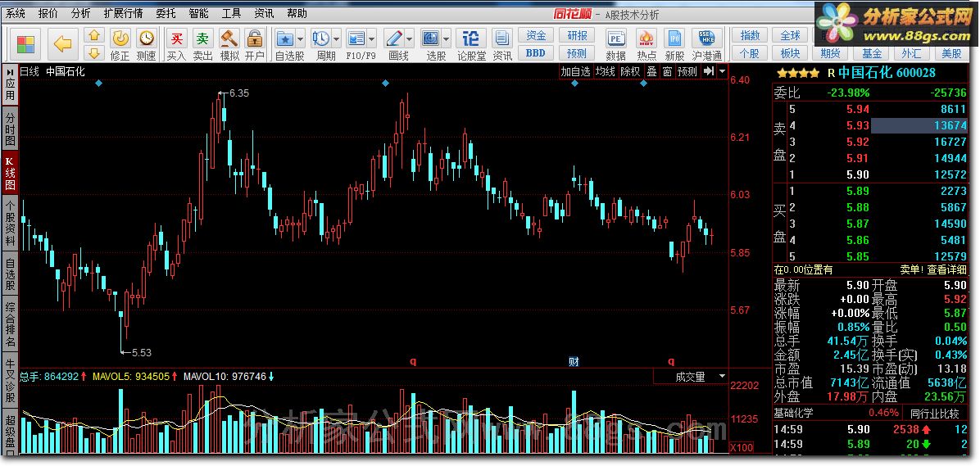The width and height of the screenshot is (980, 466).
Task: Toggle the 叠 overlay option
Action: 651,71
